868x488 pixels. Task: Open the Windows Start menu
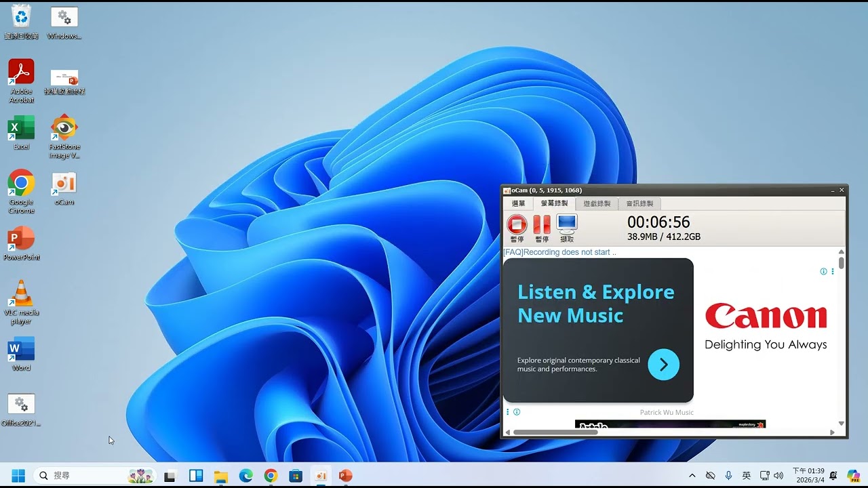[18, 476]
